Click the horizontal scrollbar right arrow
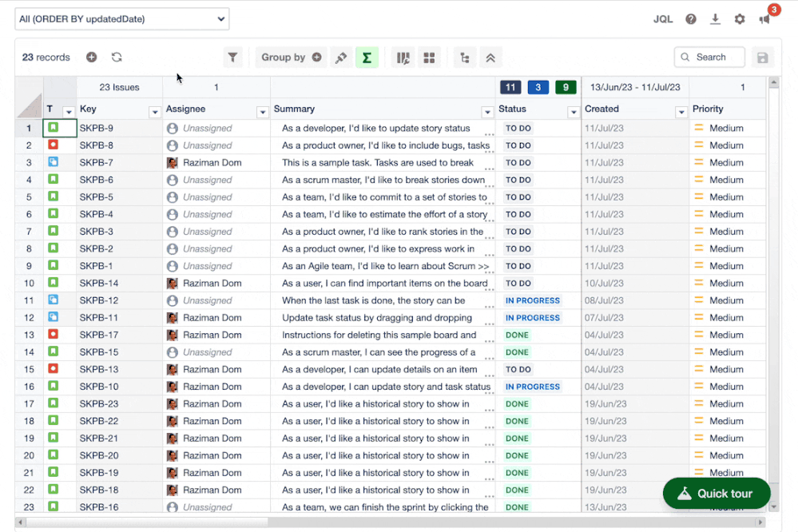This screenshot has width=798, height=532. click(760, 522)
